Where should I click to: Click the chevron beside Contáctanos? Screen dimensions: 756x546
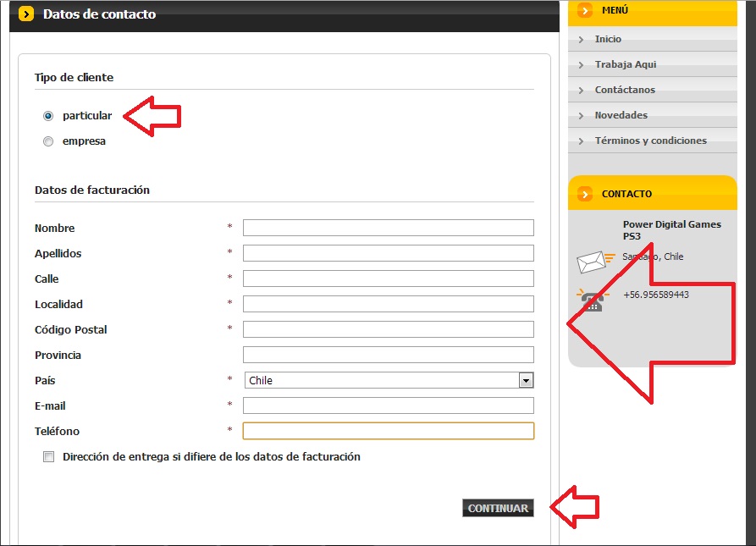pos(581,90)
